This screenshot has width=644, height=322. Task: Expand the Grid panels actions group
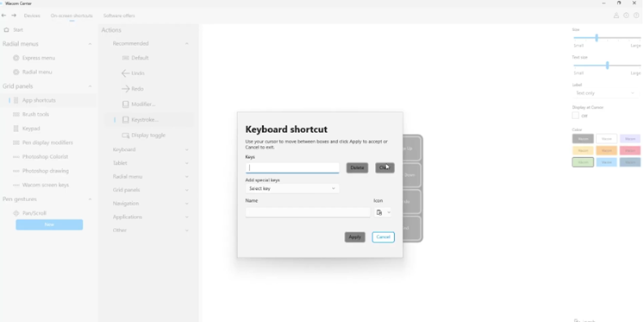pos(187,190)
